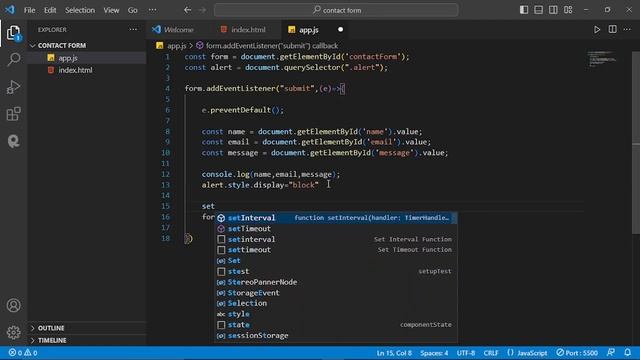Open notifications bell in status bar
The image size is (640, 360).
pyautogui.click(x=628, y=353)
